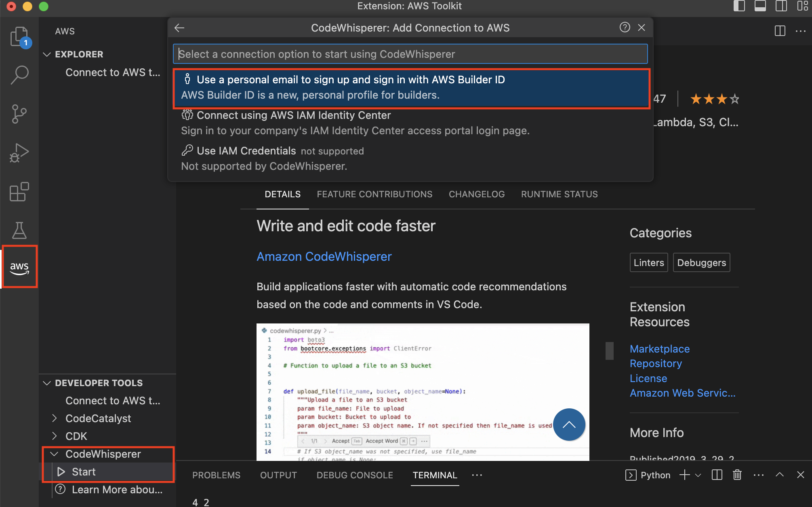The height and width of the screenshot is (507, 812).
Task: Expand the CodeCatalyst tree node
Action: tap(55, 418)
